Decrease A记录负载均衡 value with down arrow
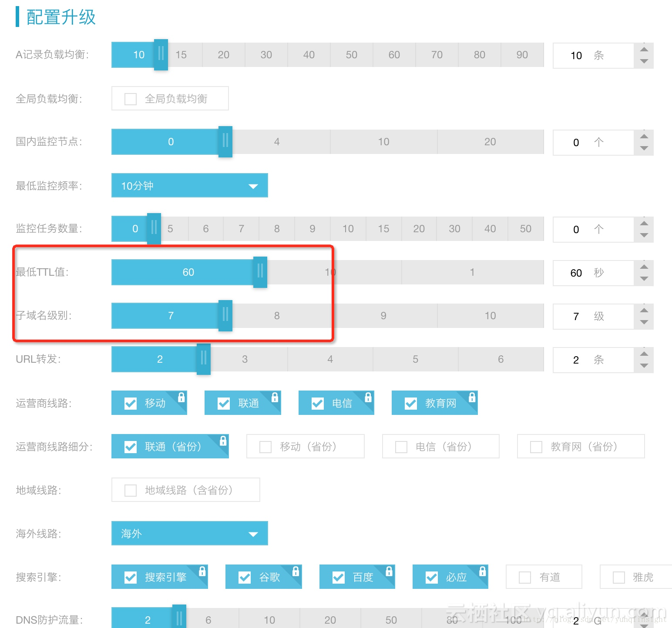The height and width of the screenshot is (628, 672). (x=644, y=61)
